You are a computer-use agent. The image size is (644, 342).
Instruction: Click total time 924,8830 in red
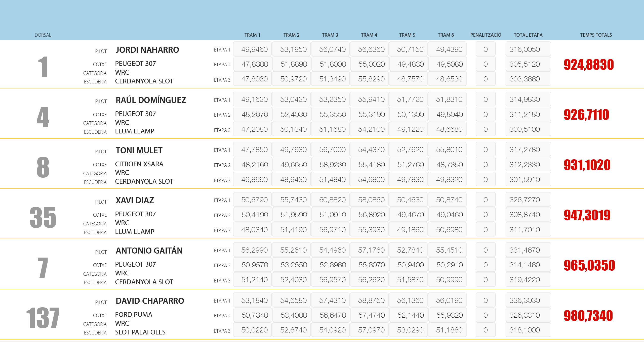click(x=589, y=65)
